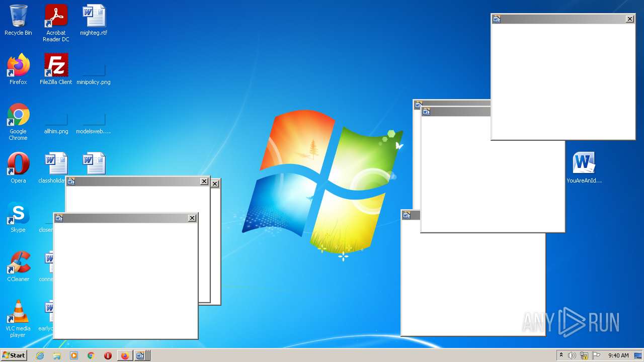Launch Opera from the taskbar
Image resolution: width=644 pixels, height=362 pixels.
(108, 355)
